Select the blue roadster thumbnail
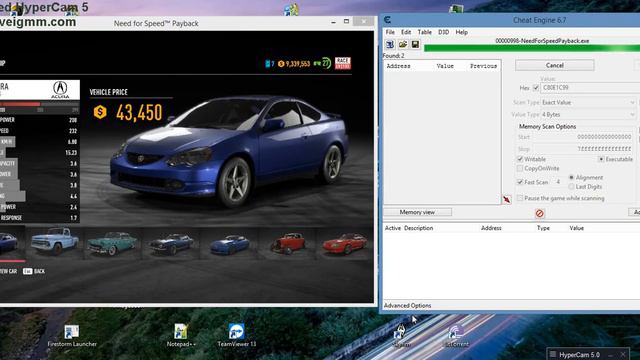 pos(229,244)
